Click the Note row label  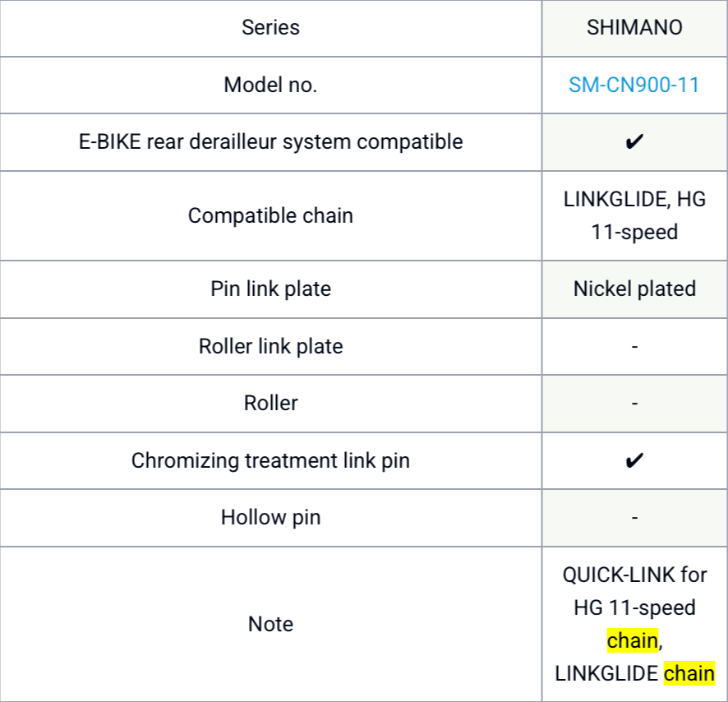[x=270, y=624]
